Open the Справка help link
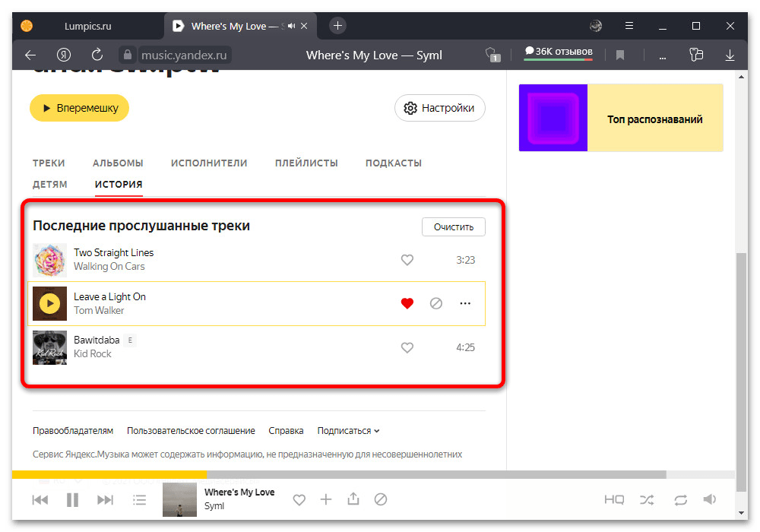760x532 pixels. click(286, 431)
